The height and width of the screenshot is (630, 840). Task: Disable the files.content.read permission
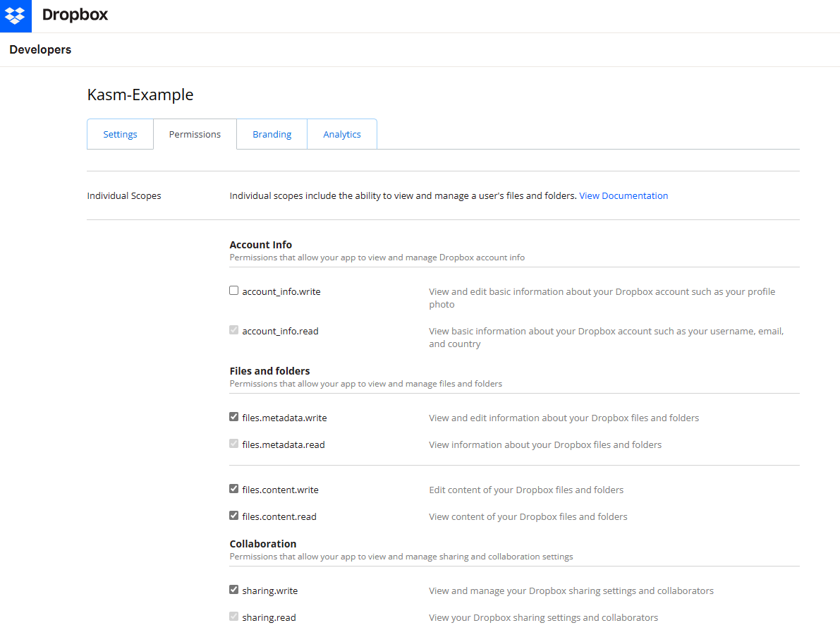(x=233, y=515)
